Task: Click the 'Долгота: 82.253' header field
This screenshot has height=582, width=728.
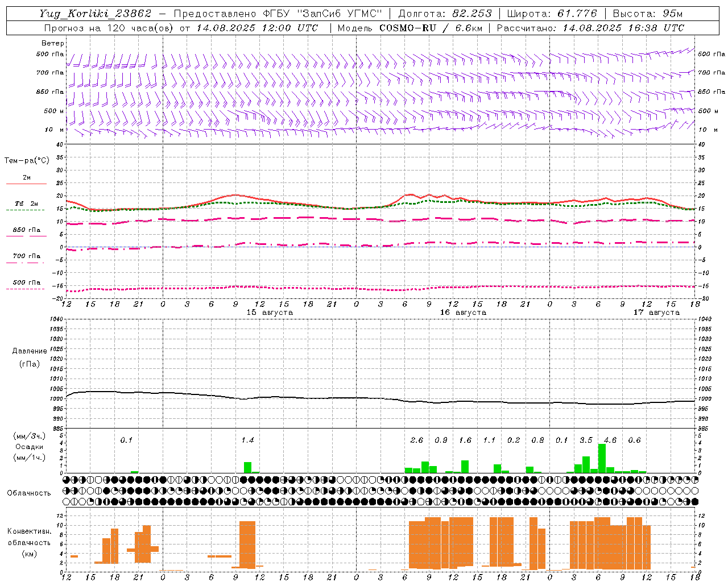Action: [446, 14]
